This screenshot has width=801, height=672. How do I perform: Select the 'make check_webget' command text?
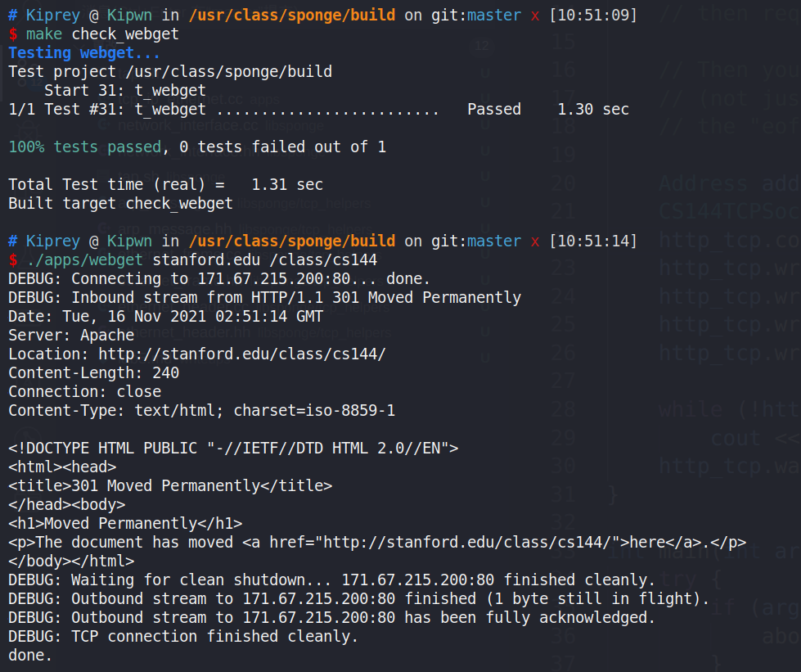102,34
